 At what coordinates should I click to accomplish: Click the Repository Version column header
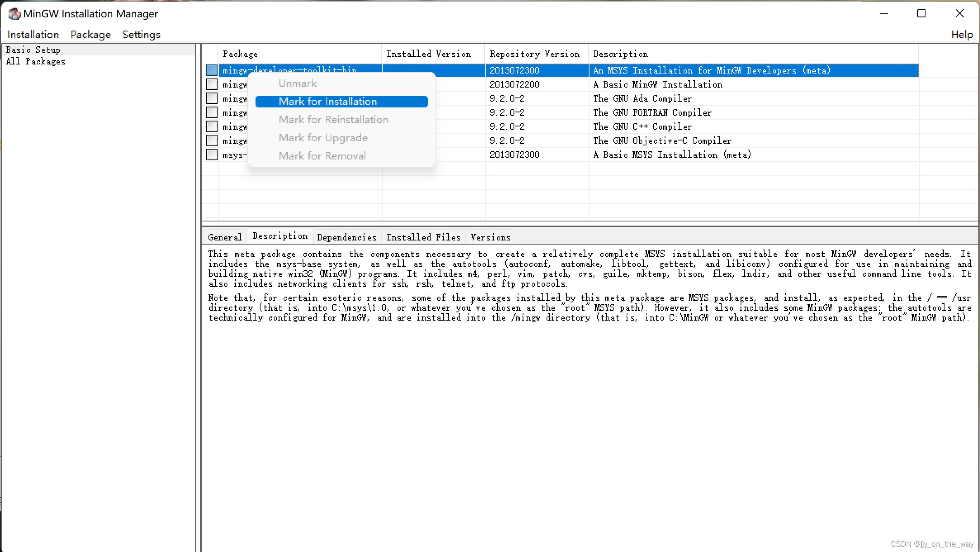point(534,54)
